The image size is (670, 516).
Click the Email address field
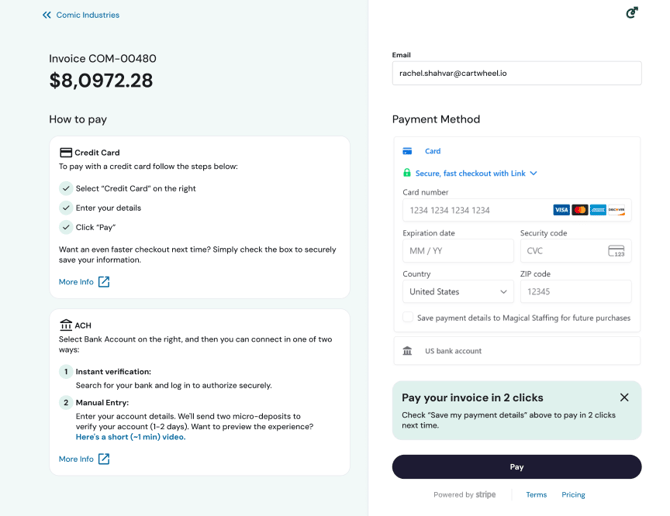(x=516, y=73)
